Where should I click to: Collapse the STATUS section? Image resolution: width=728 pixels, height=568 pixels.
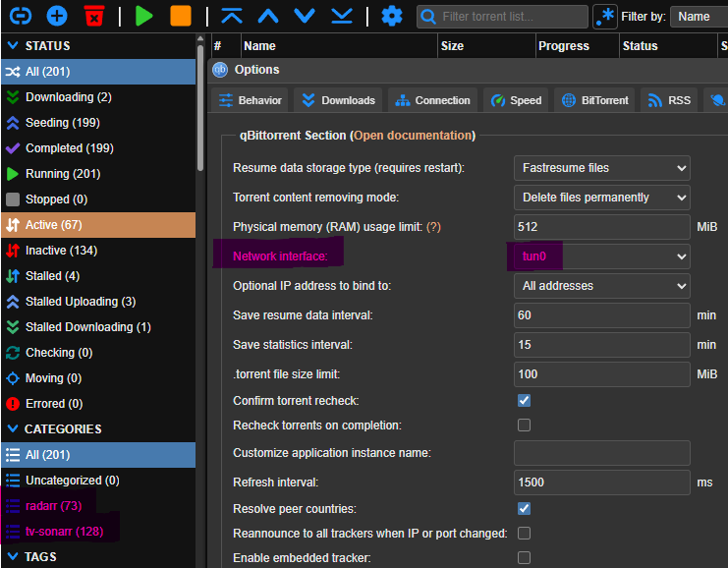13,45
